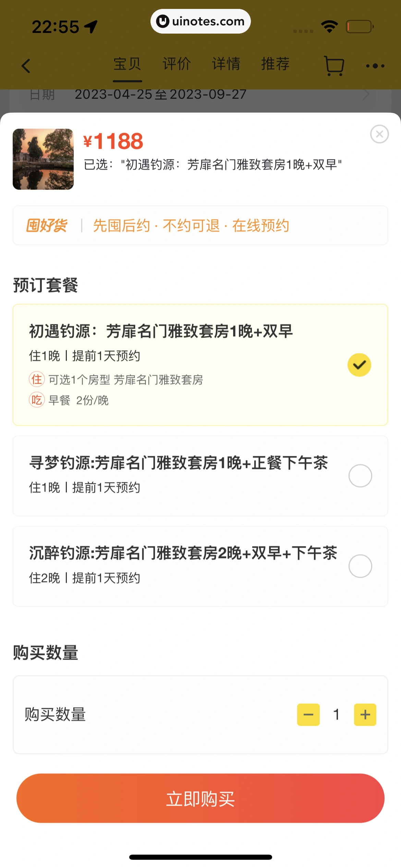
Task: Tap the back arrow icon
Action: coord(26,66)
